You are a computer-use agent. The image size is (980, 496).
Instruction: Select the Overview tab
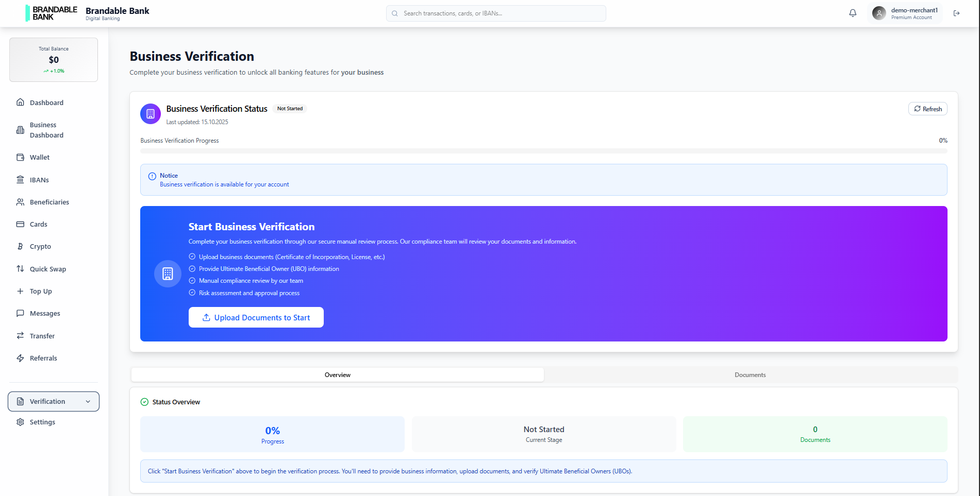[337, 374]
